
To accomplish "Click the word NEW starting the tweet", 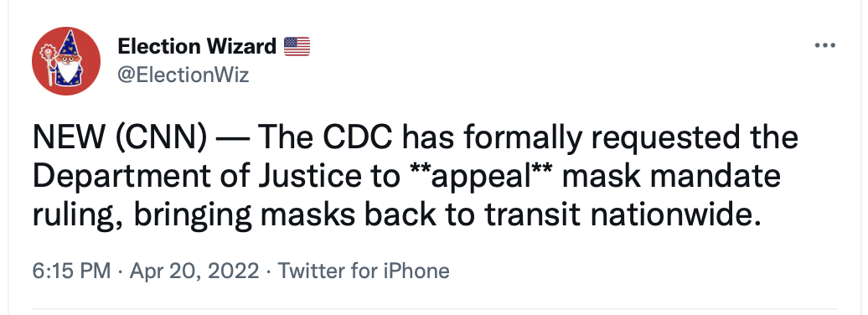I will pyautogui.click(x=70, y=138).
